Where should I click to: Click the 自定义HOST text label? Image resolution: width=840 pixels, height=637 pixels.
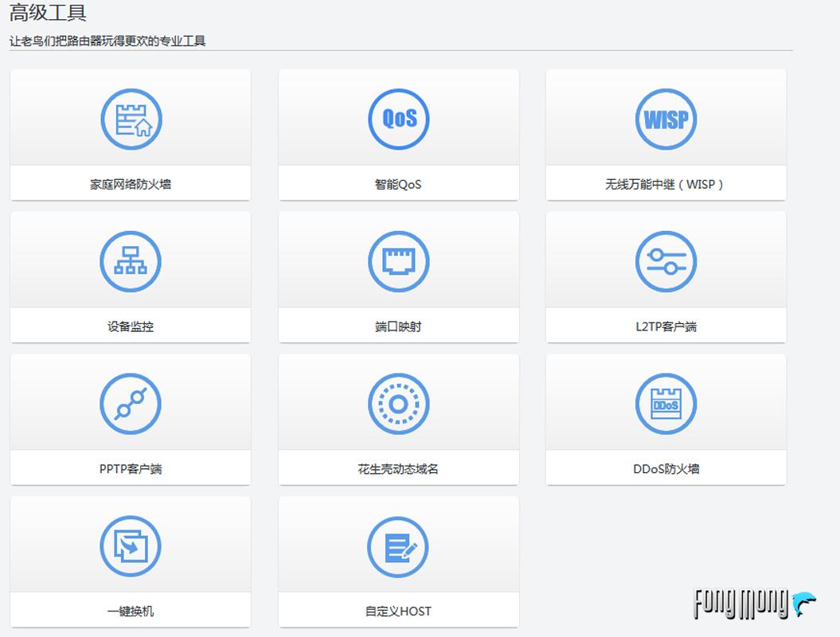[398, 611]
